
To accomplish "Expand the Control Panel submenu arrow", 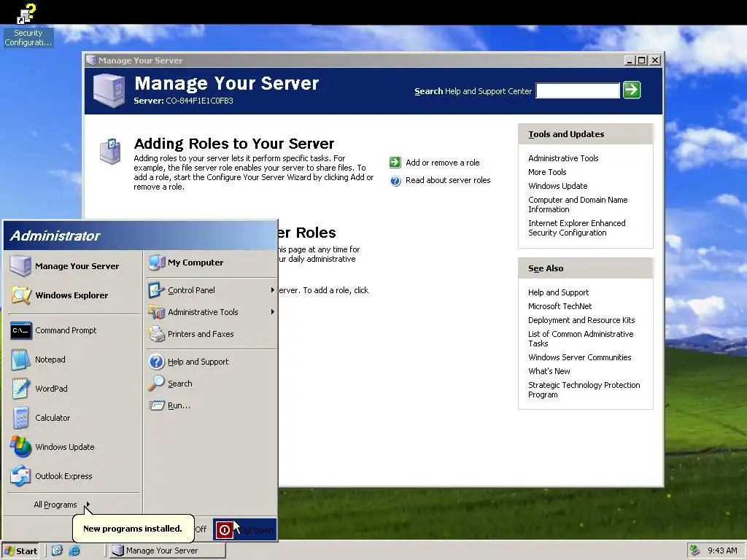I will [273, 290].
